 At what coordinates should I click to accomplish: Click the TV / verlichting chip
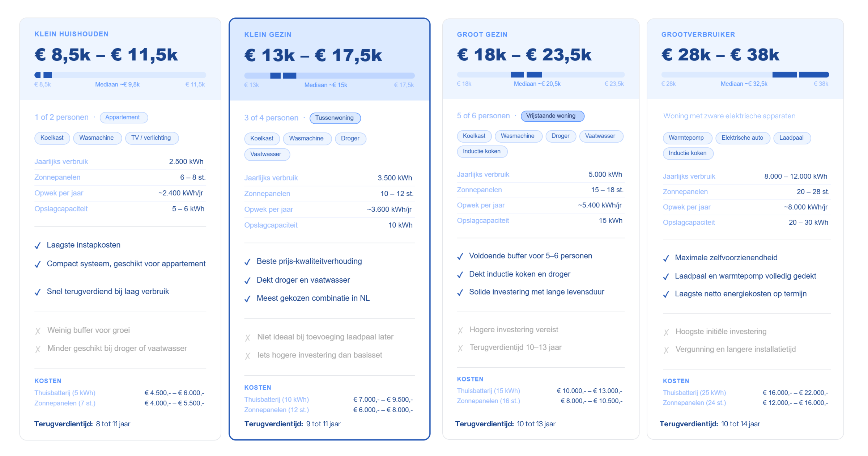(152, 138)
